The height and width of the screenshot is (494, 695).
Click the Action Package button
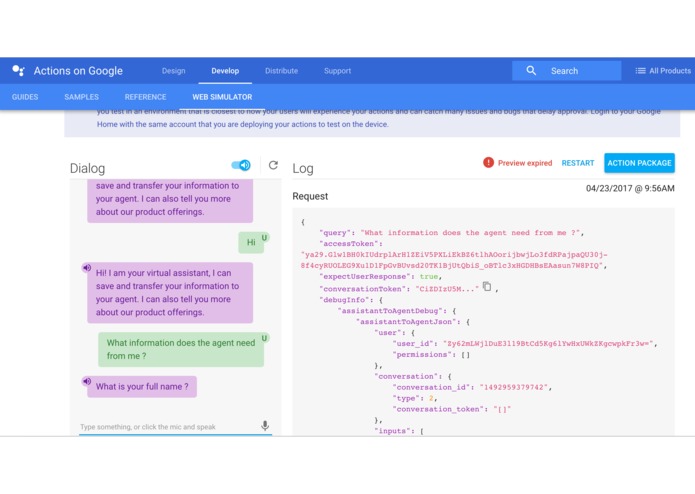[639, 163]
